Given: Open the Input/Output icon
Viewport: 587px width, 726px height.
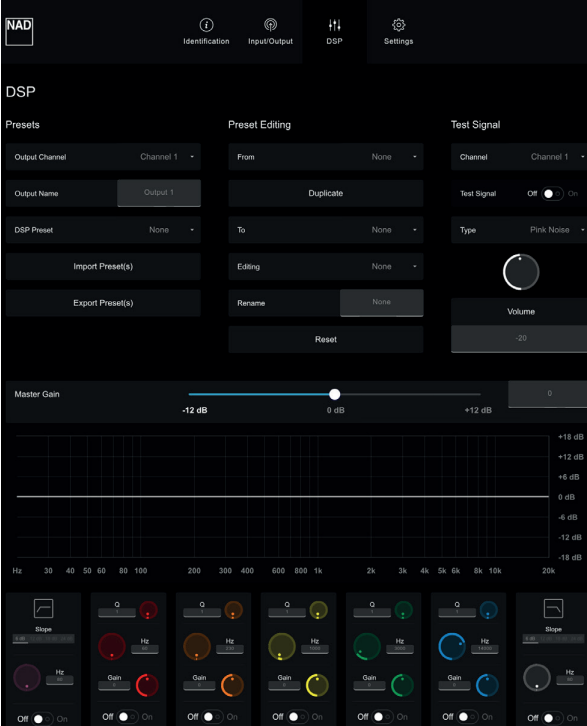Looking at the screenshot, I should coord(270,25).
